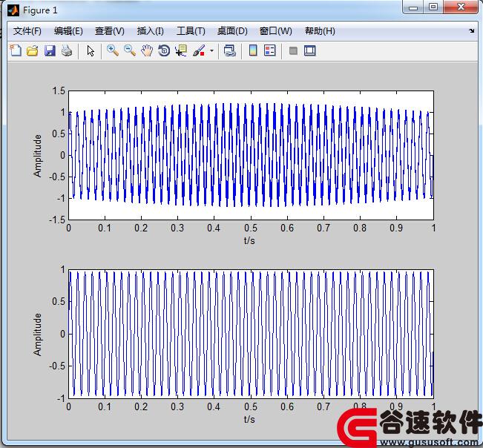The height and width of the screenshot is (448, 483).
Task: Select the Data Cursor tool
Action: point(181,50)
